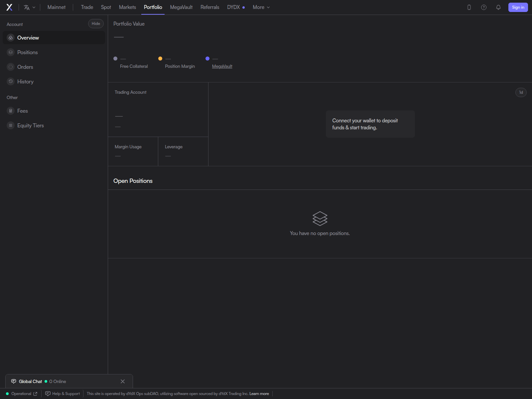Open the notifications bell icon
The width and height of the screenshot is (532, 399).
tap(498, 7)
